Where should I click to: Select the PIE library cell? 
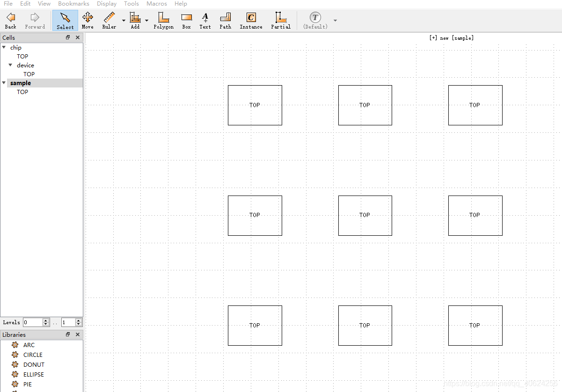28,384
